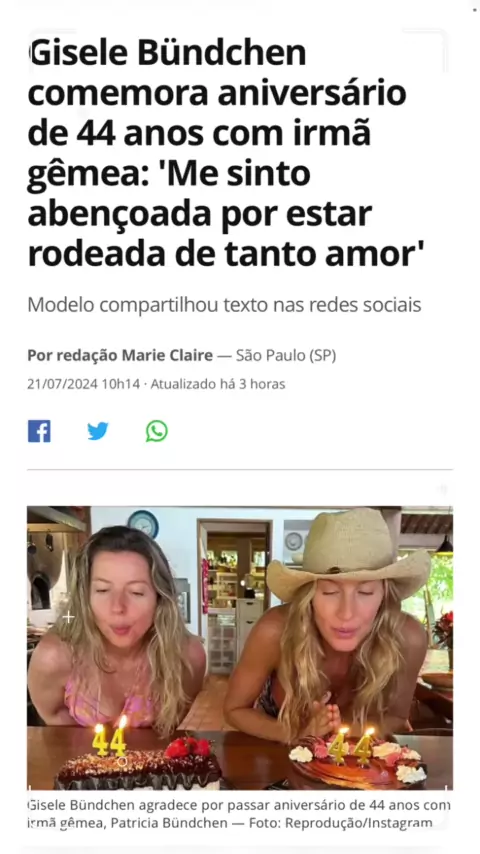Click the 'Por redação Marie Claire' byline
Viewport: 480px width, 854px height.
120,356
